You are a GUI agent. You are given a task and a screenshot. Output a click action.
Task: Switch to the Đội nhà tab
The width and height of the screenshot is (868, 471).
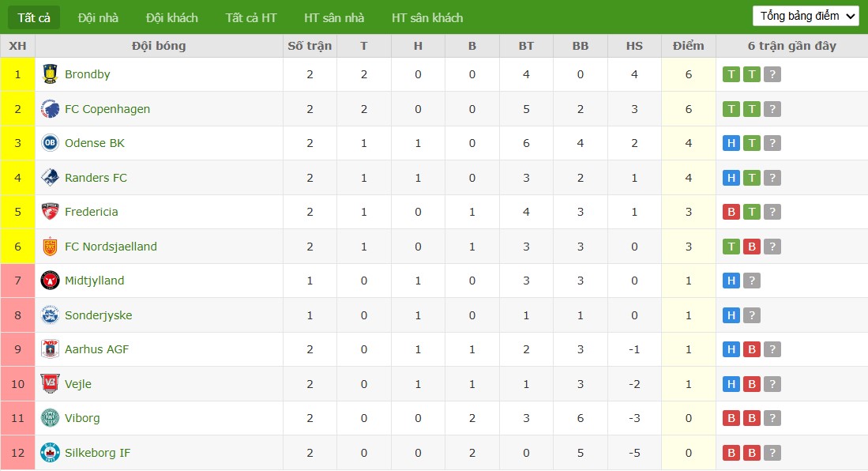point(98,17)
